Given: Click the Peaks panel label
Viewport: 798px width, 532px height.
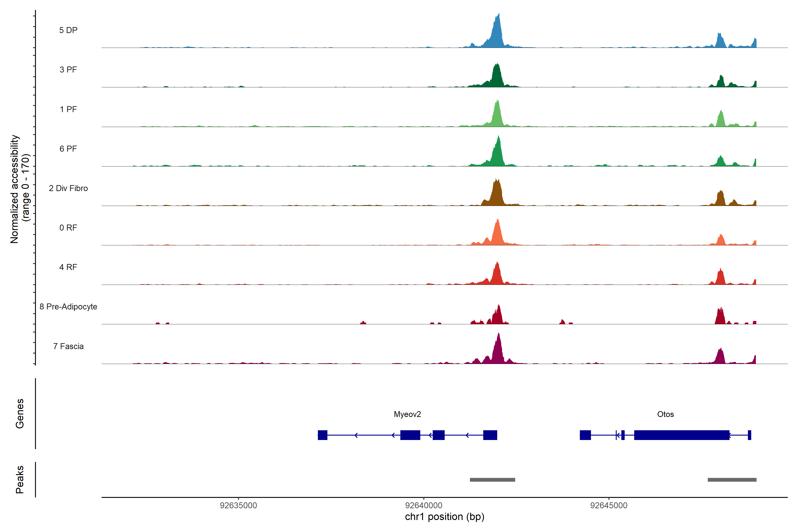Looking at the screenshot, I should click(x=20, y=479).
